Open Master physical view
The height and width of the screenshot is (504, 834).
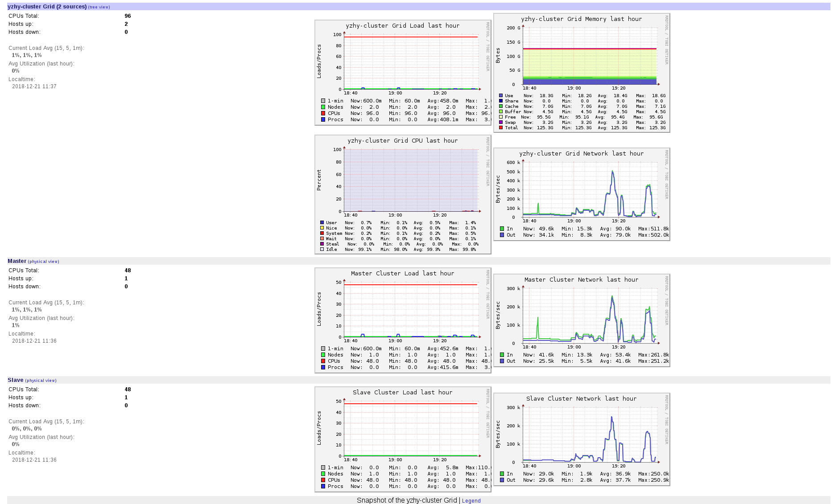(x=43, y=262)
